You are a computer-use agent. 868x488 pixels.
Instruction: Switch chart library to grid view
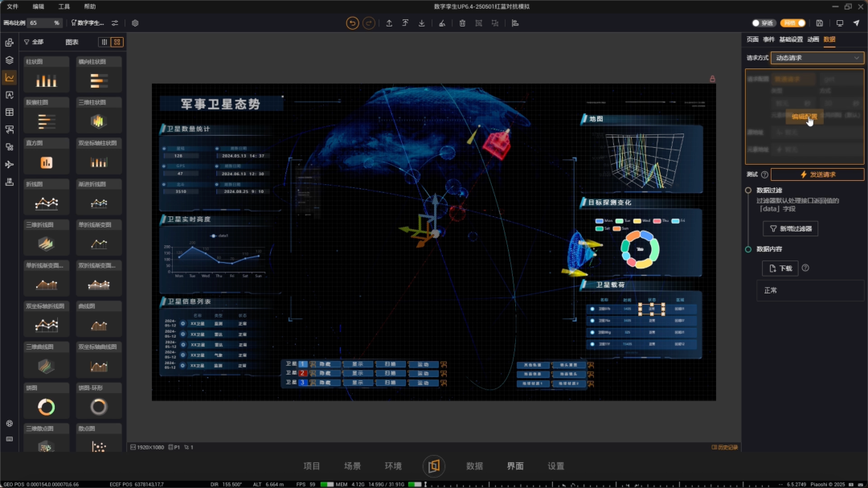[x=117, y=42]
